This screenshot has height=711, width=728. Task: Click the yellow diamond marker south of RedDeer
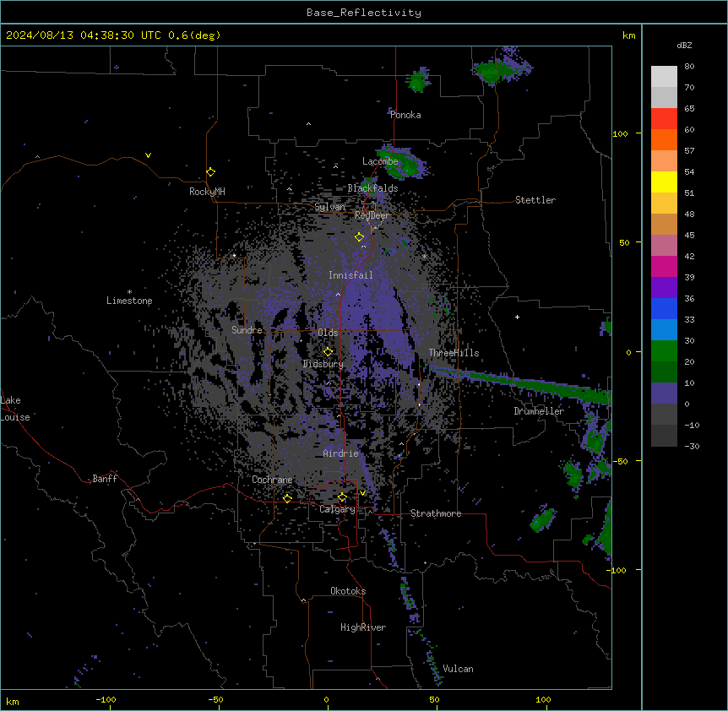click(360, 237)
